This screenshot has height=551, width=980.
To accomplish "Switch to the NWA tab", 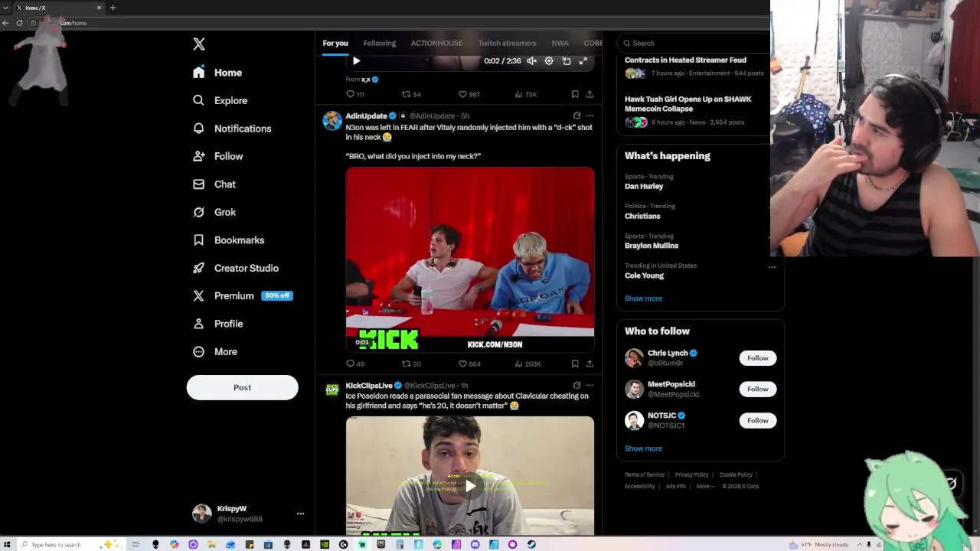I will coord(560,43).
